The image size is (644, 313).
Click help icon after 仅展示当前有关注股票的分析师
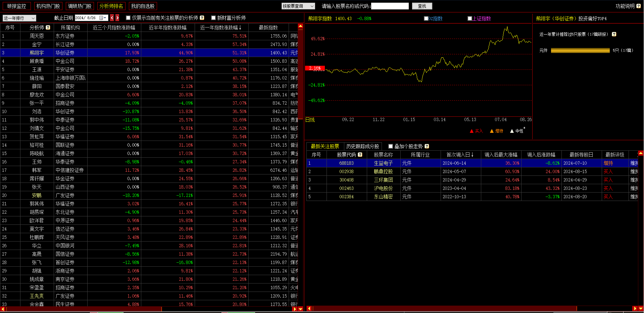point(202,18)
